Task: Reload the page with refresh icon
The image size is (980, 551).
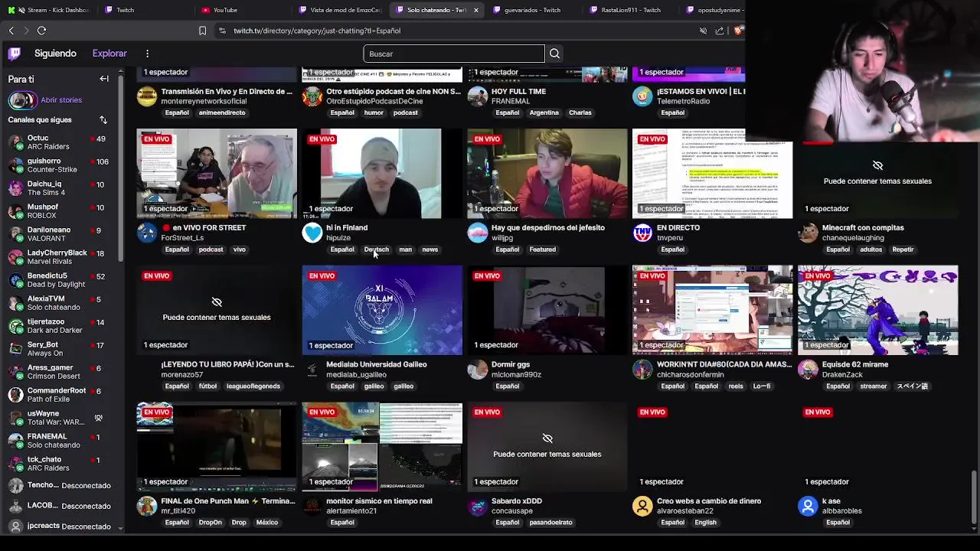Action: click(42, 31)
